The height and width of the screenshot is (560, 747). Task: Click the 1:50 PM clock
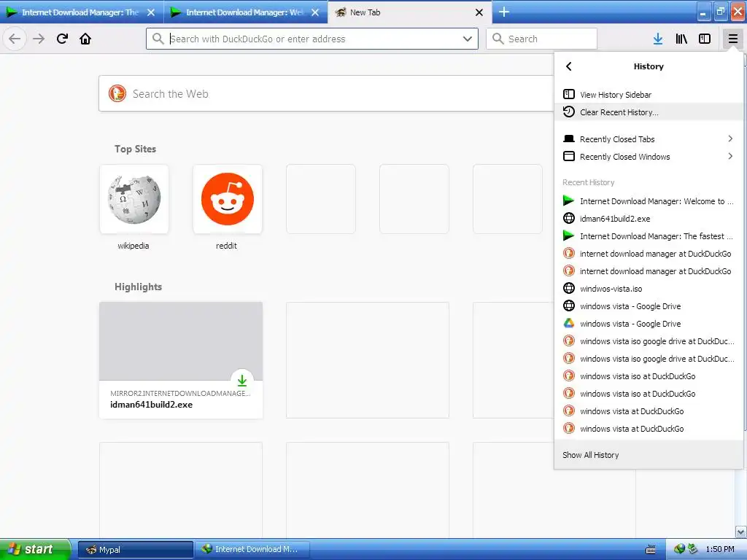click(720, 549)
